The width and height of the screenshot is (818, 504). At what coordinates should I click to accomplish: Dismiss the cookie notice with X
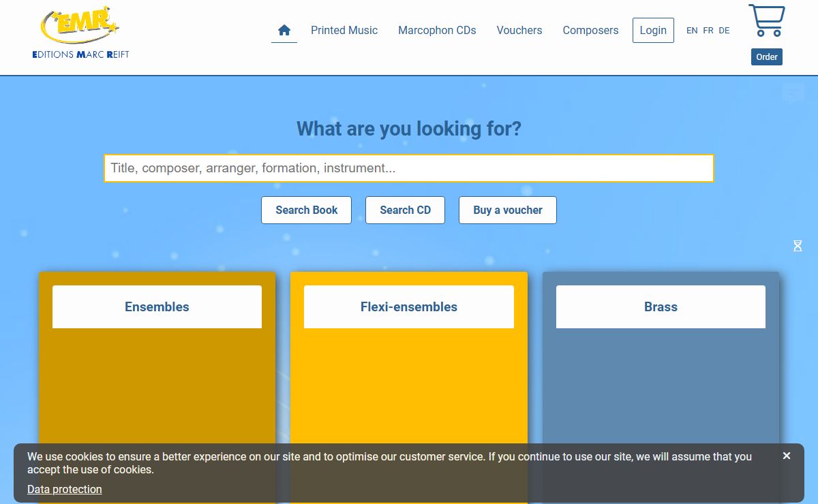(x=787, y=456)
